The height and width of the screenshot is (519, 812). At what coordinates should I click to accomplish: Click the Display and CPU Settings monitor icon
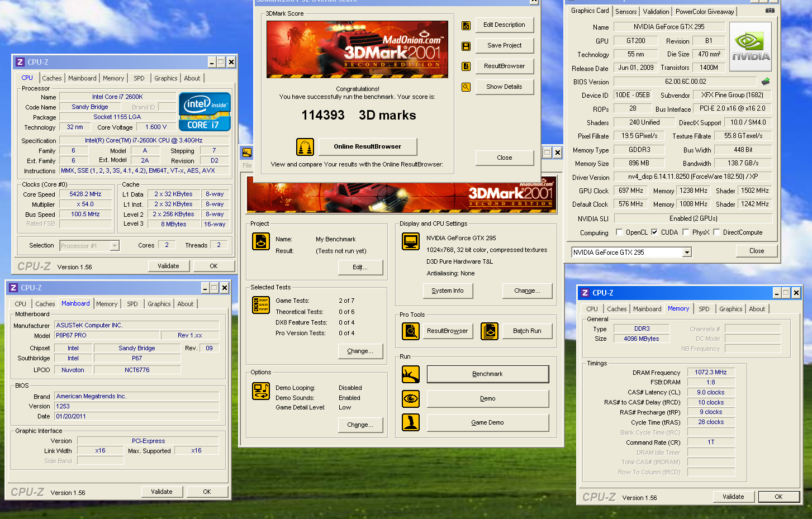point(411,241)
